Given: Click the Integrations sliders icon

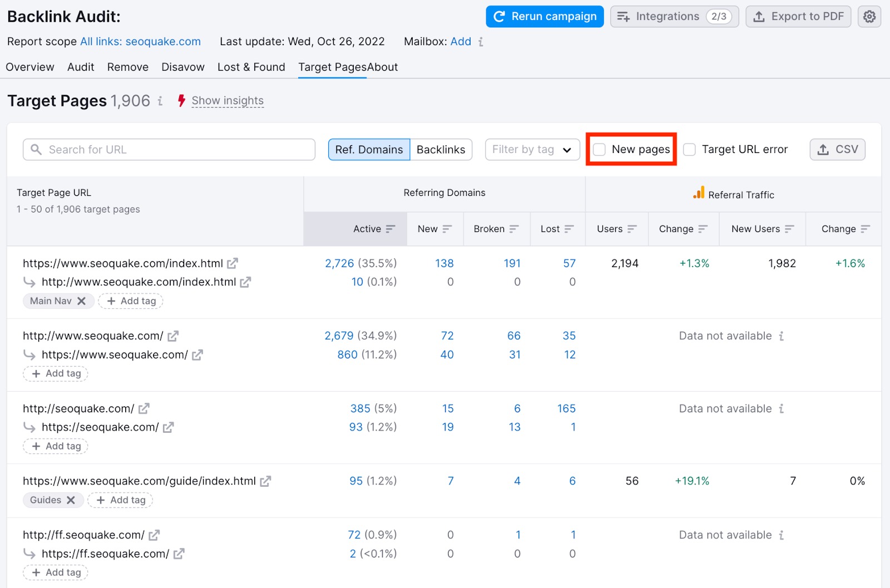Looking at the screenshot, I should (x=624, y=16).
